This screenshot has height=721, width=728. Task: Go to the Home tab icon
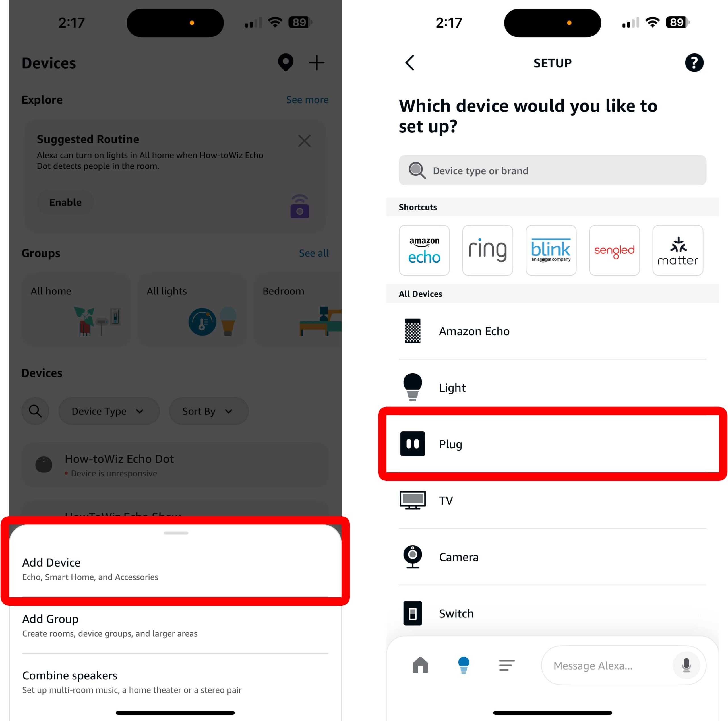[420, 665]
